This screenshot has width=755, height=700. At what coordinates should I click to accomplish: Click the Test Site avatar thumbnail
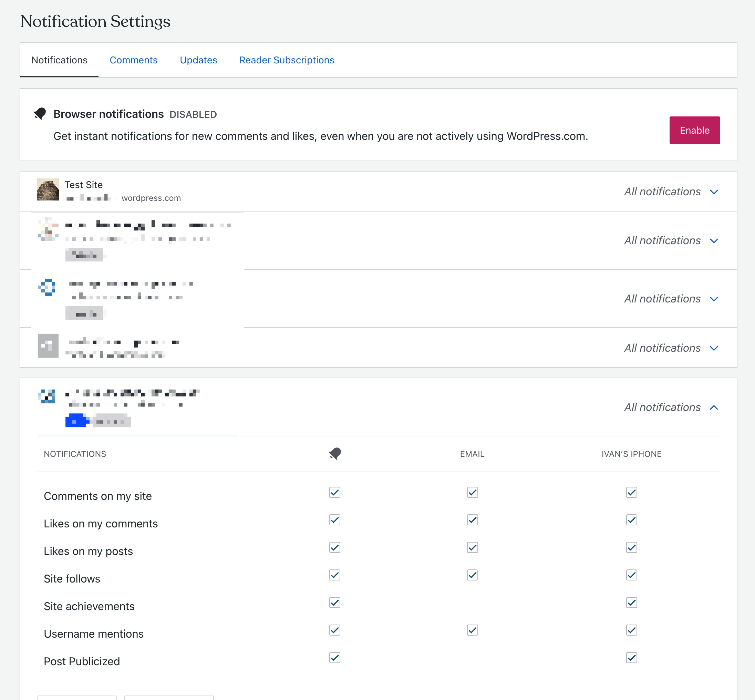[x=48, y=189]
